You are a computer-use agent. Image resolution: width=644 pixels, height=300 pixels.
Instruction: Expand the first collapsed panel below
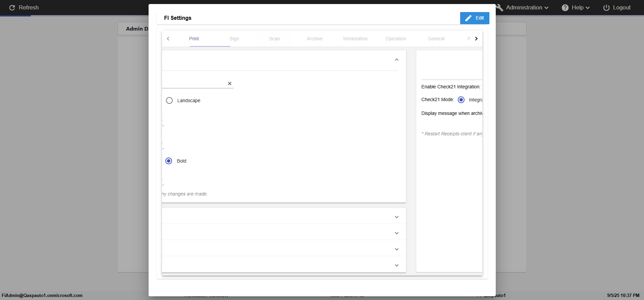tap(397, 217)
